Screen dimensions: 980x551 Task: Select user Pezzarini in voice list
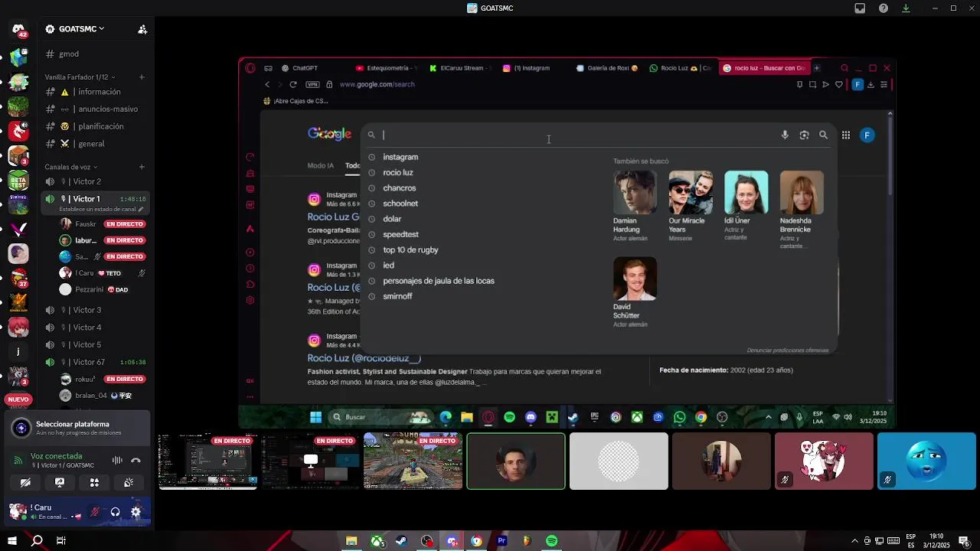(x=103, y=289)
